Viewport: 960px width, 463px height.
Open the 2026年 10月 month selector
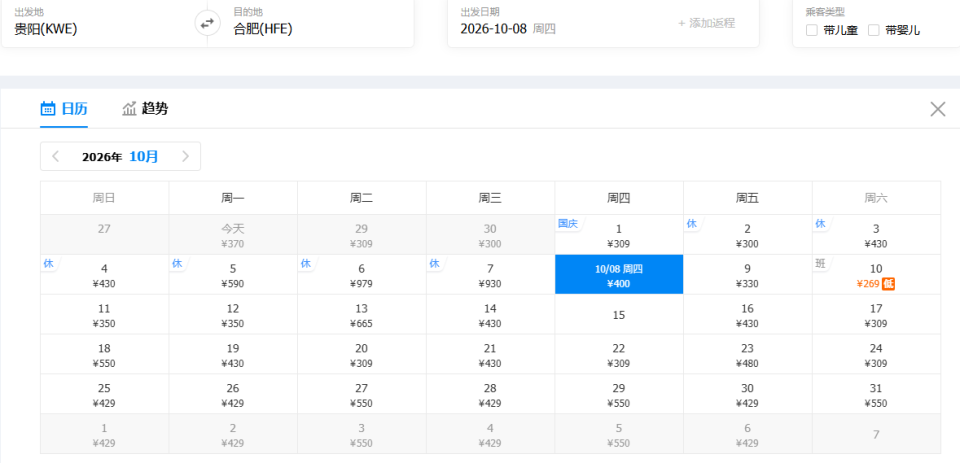click(120, 157)
